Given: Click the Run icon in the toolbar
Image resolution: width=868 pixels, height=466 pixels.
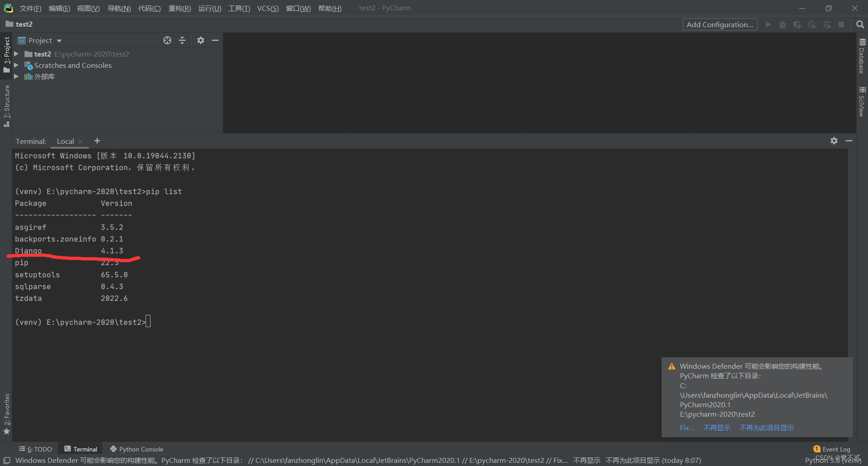Looking at the screenshot, I should click(x=768, y=24).
